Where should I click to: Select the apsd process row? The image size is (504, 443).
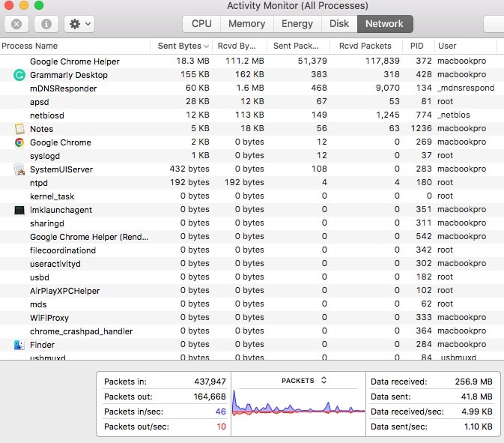(252, 102)
